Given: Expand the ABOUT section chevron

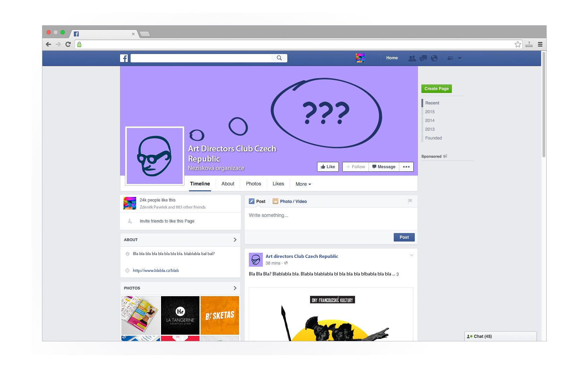Looking at the screenshot, I should [x=235, y=240].
